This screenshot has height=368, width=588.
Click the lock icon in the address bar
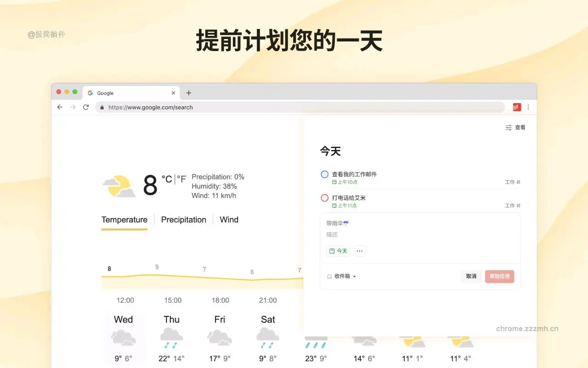coord(102,107)
